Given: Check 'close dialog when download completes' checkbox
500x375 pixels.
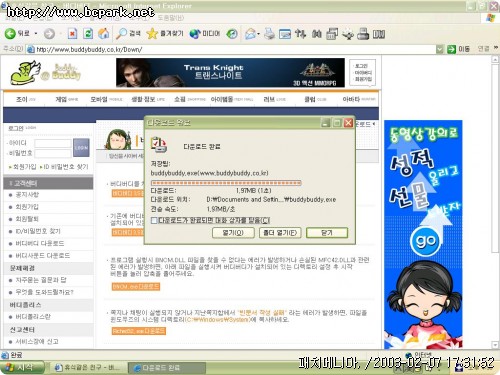Looking at the screenshot, I should [x=154, y=221].
